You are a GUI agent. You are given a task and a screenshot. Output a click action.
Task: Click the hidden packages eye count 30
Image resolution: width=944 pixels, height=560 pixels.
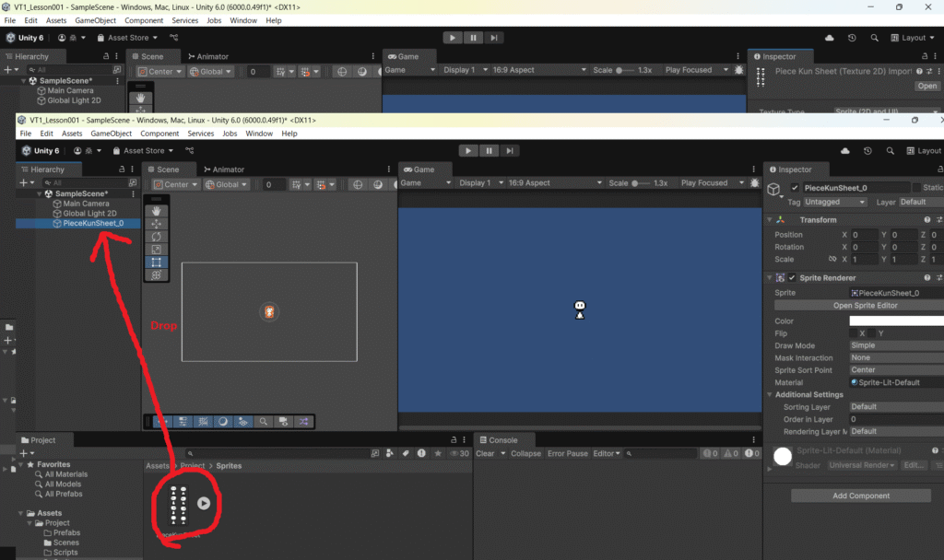[x=460, y=453]
